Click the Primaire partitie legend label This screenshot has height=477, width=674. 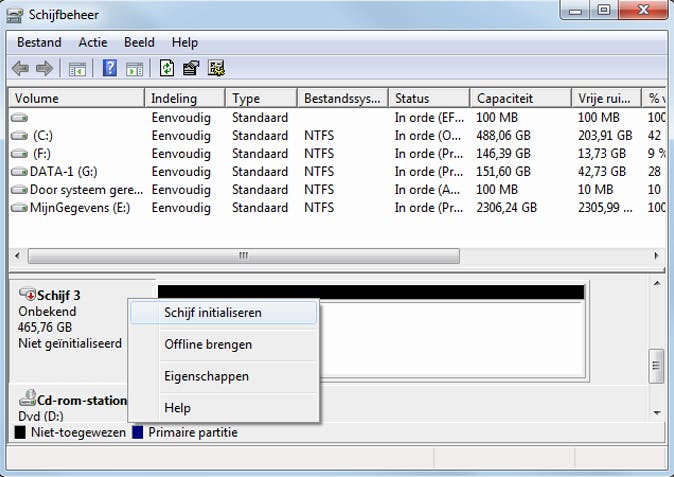coord(193,432)
